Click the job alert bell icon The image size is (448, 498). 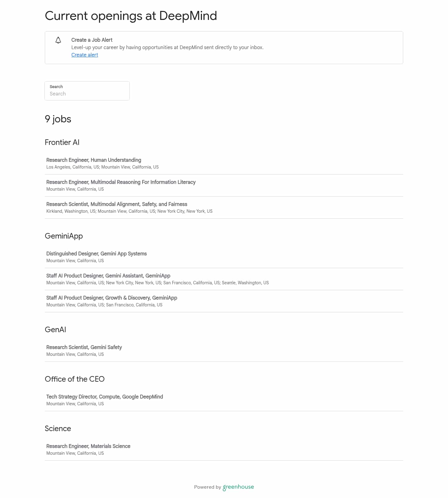pos(58,40)
